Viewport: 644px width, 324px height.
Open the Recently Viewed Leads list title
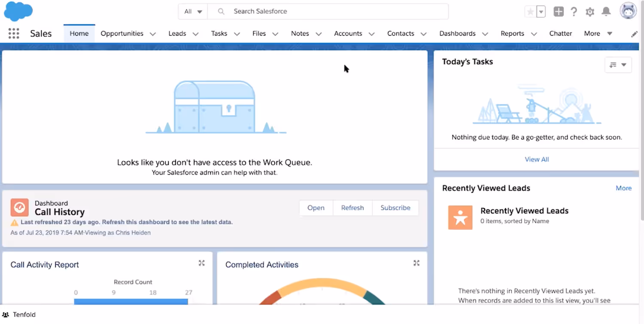(x=524, y=211)
